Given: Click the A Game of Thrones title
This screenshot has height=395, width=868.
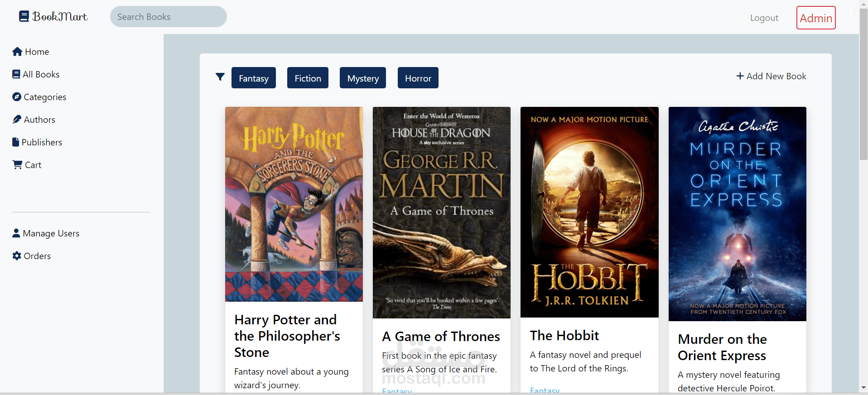Looking at the screenshot, I should tap(441, 337).
